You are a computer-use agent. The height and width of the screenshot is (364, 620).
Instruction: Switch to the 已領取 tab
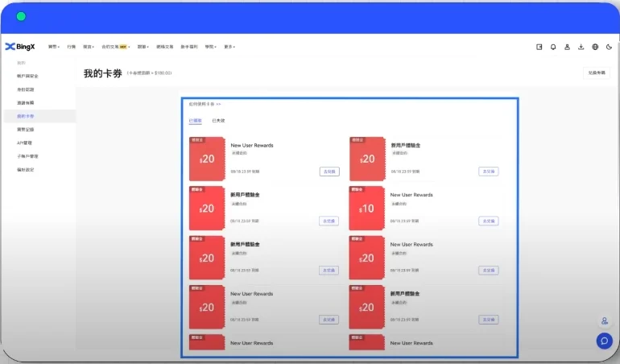click(x=196, y=121)
